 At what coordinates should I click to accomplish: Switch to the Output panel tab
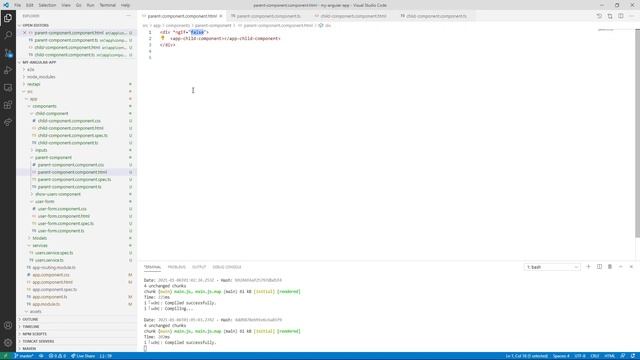click(x=199, y=267)
